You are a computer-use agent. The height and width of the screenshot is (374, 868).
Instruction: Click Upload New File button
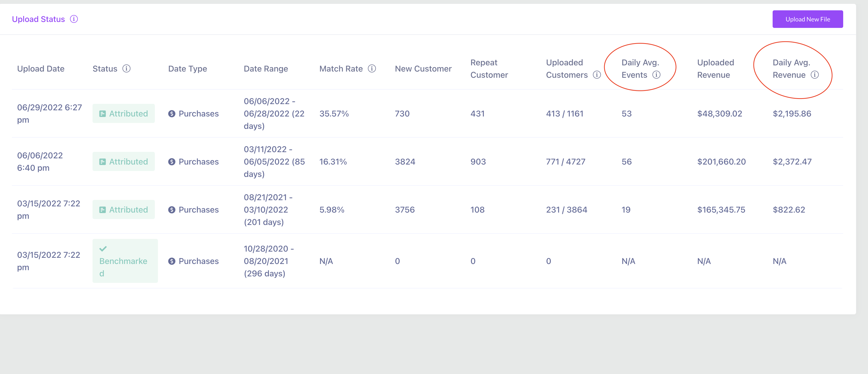pyautogui.click(x=807, y=19)
